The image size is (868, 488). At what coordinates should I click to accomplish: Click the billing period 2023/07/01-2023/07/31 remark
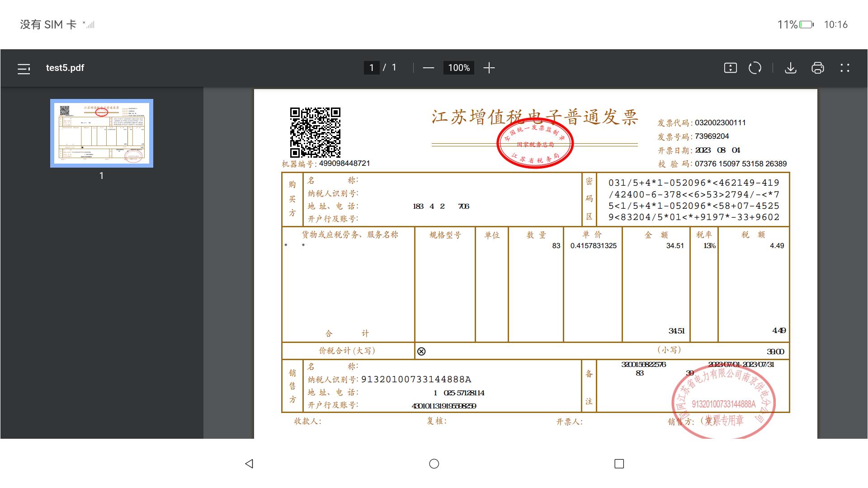[741, 364]
